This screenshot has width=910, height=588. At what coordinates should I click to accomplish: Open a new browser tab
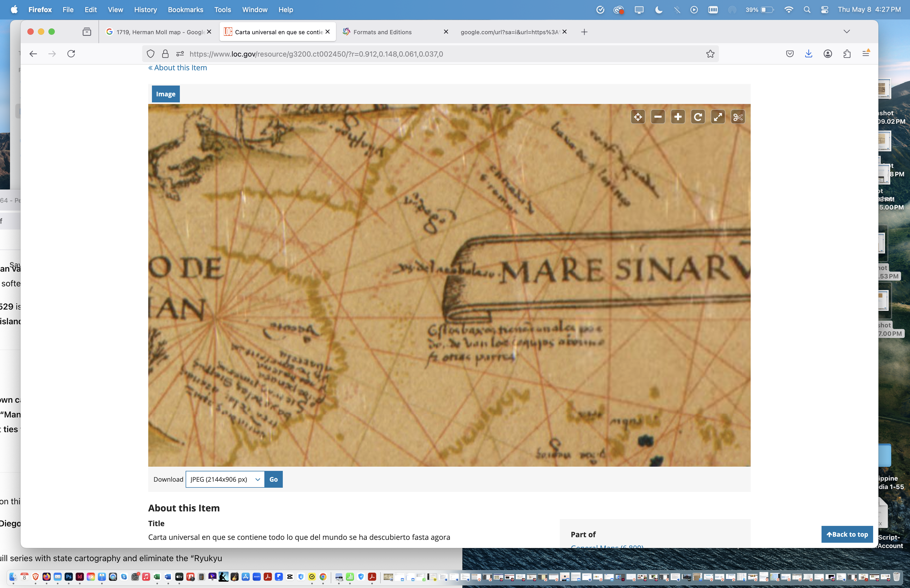(584, 32)
